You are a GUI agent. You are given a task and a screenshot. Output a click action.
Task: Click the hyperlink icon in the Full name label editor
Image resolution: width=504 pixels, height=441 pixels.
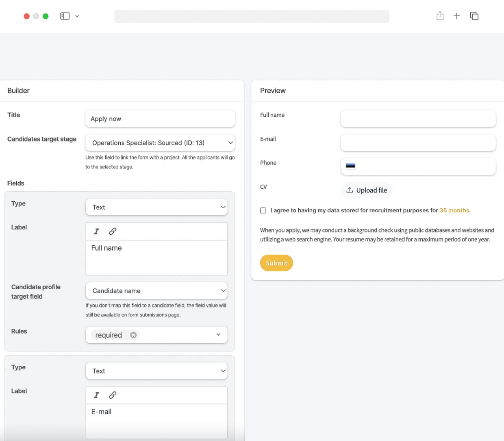(x=113, y=231)
